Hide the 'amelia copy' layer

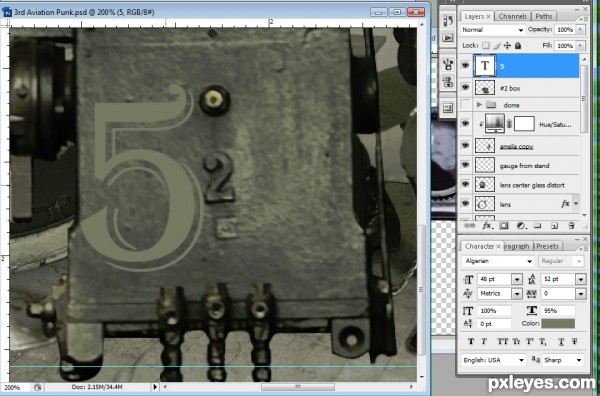click(465, 145)
